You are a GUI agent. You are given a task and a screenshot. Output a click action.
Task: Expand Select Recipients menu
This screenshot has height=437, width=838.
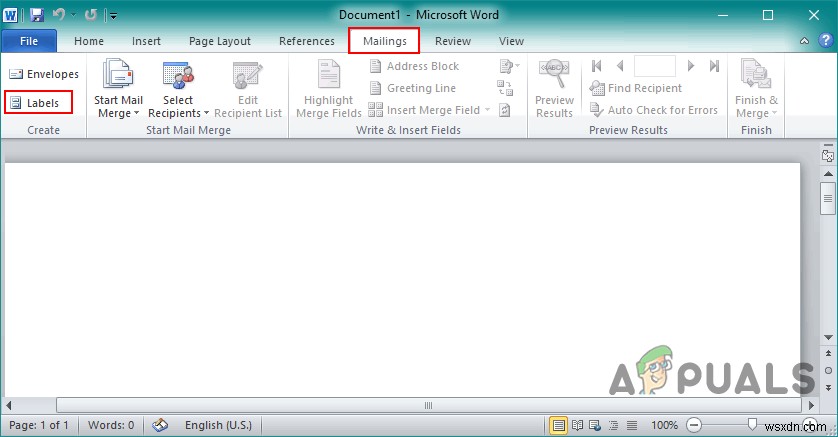[x=178, y=90]
